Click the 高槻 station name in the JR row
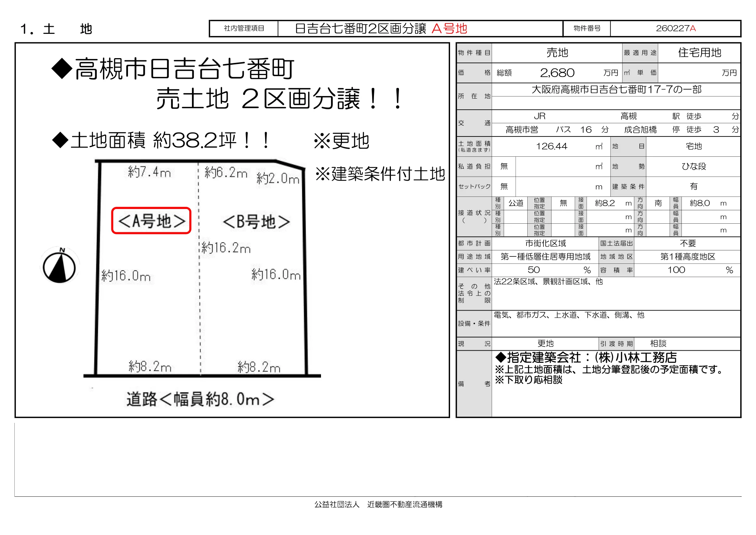 pyautogui.click(x=628, y=116)
